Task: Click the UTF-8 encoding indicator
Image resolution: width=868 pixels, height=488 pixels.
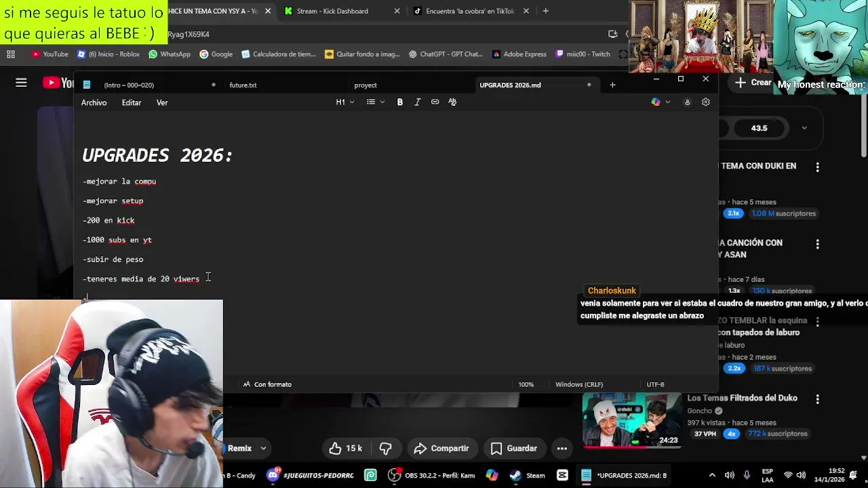Action: [655, 384]
